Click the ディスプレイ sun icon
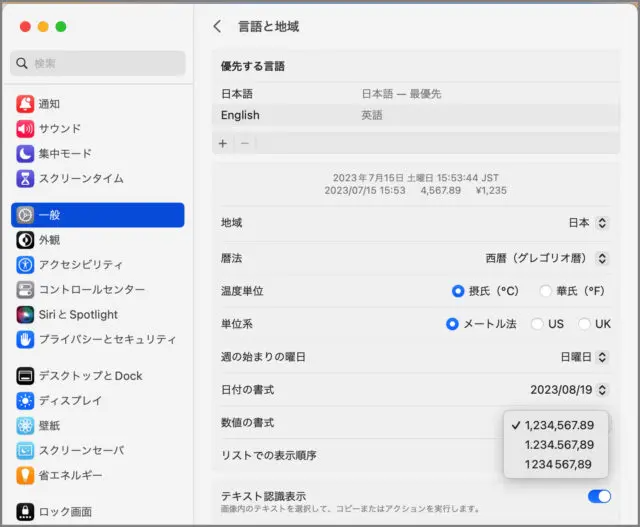The height and width of the screenshot is (527, 640). [x=25, y=400]
